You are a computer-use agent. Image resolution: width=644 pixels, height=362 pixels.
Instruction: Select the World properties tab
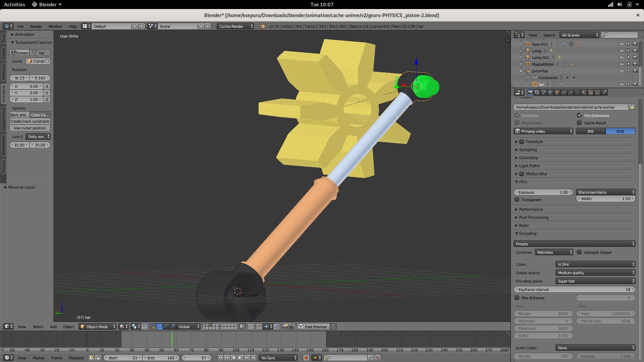[x=550, y=93]
